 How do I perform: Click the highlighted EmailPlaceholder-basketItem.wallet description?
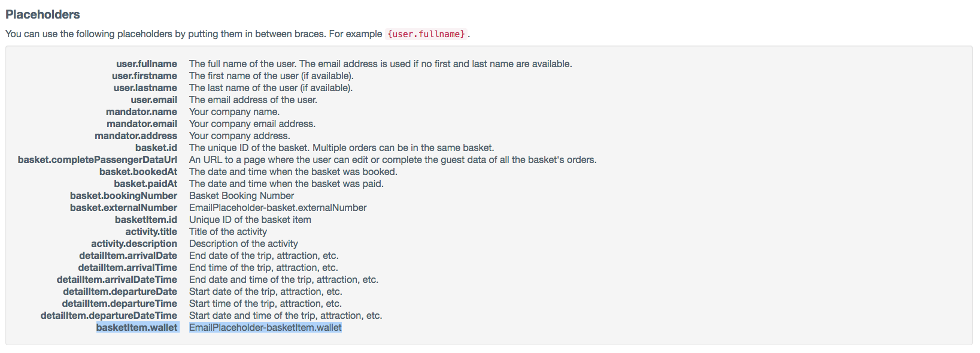265,327
